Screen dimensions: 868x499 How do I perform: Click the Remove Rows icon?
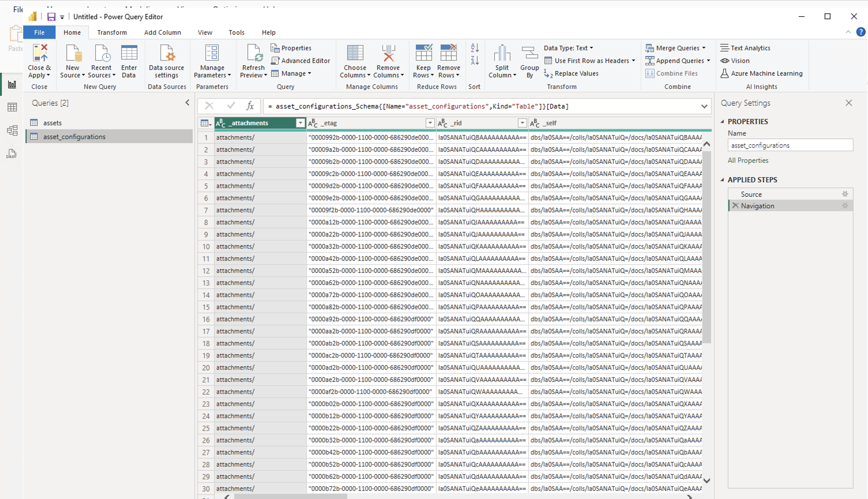tap(449, 53)
